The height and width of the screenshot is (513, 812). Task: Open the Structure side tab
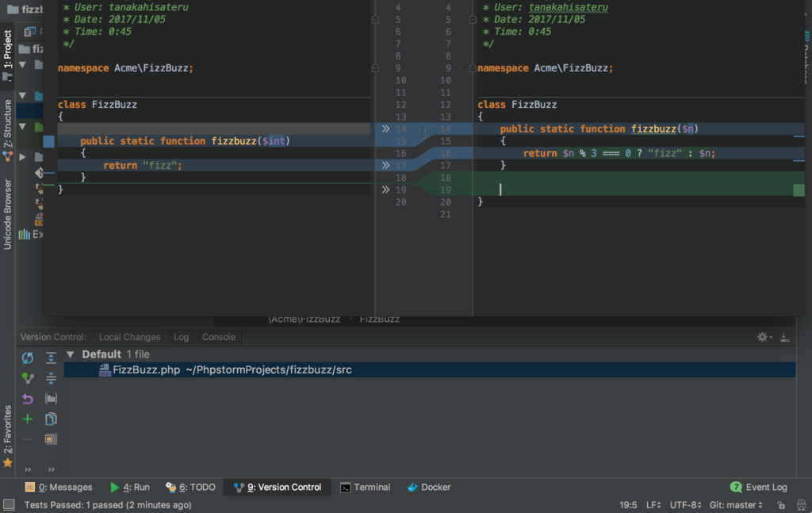(x=8, y=129)
